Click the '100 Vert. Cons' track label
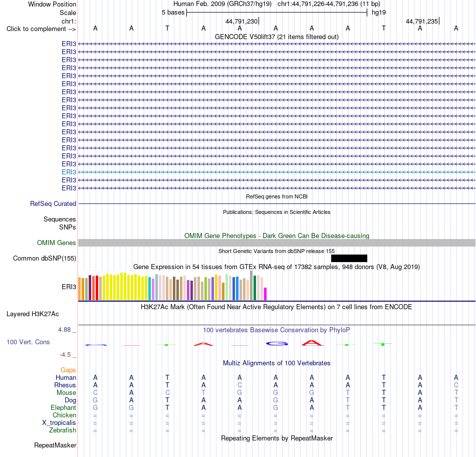Viewport: 476px width, 457px height. click(x=28, y=342)
